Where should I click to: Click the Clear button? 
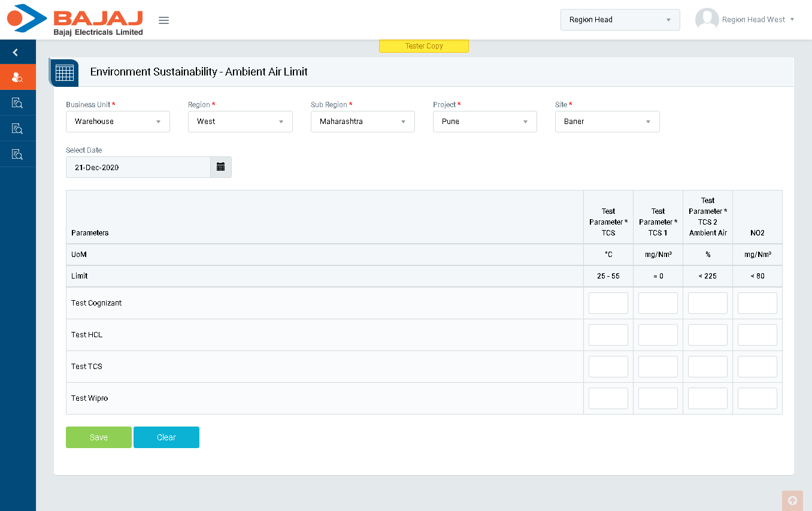coord(166,437)
